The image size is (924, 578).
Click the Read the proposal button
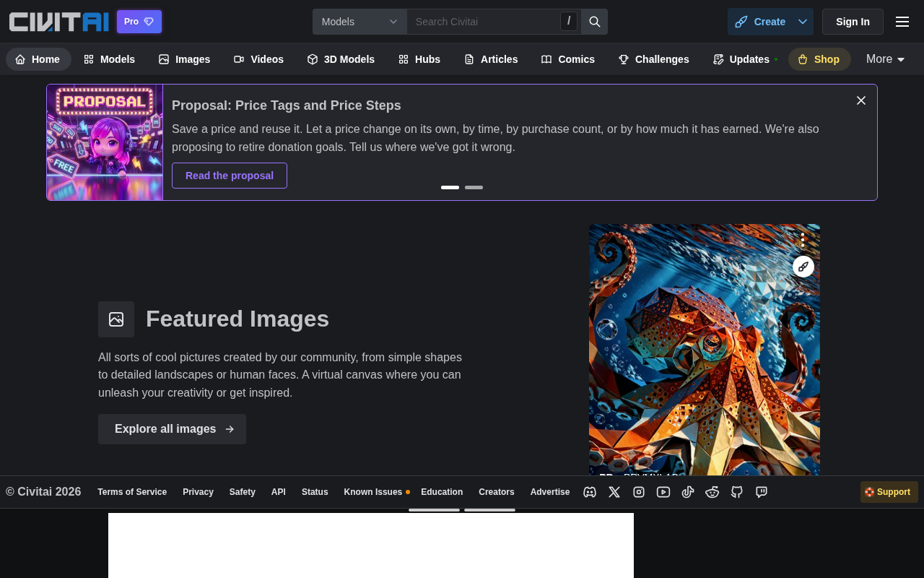tap(230, 176)
